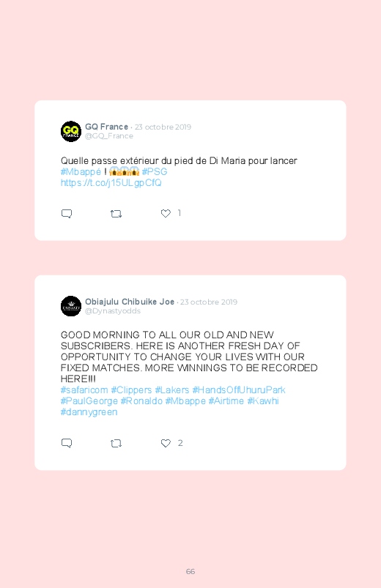Image resolution: width=381 pixels, height=588 pixels.
Task: Like the GQ France tweet via heart icon
Action: coord(166,213)
